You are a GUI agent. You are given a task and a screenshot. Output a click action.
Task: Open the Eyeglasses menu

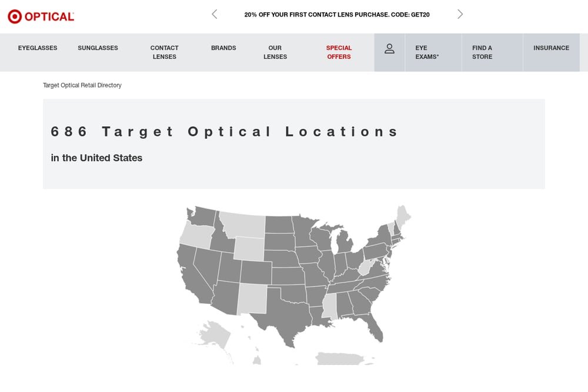coord(38,48)
